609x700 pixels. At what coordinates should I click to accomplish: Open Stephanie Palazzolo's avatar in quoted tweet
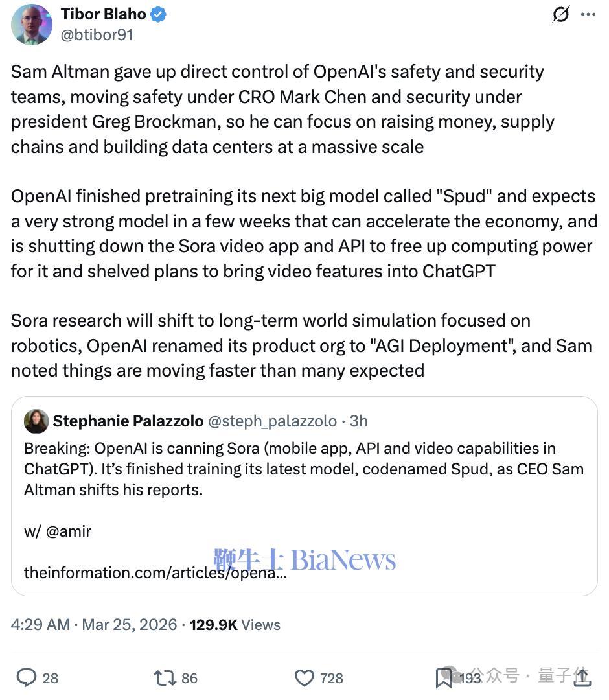tap(36, 421)
